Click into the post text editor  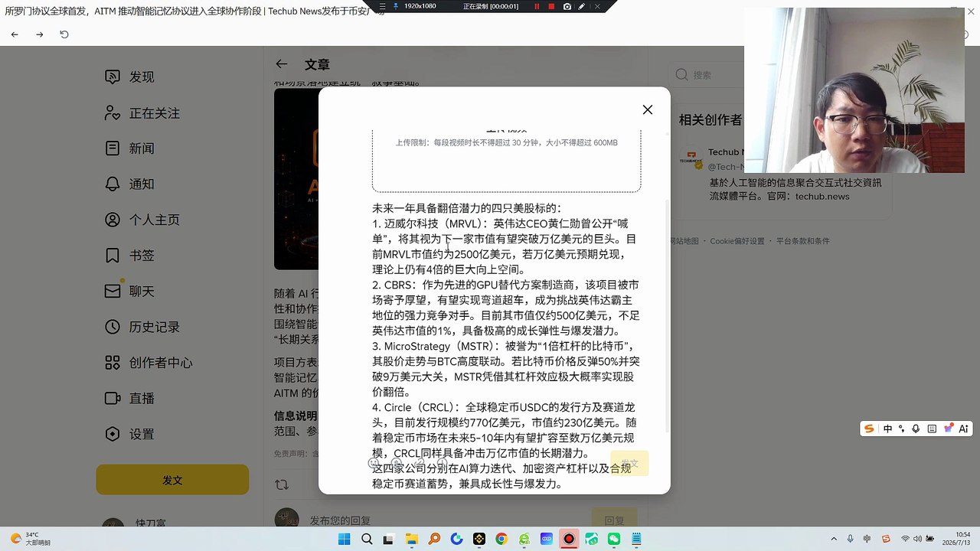click(x=506, y=344)
